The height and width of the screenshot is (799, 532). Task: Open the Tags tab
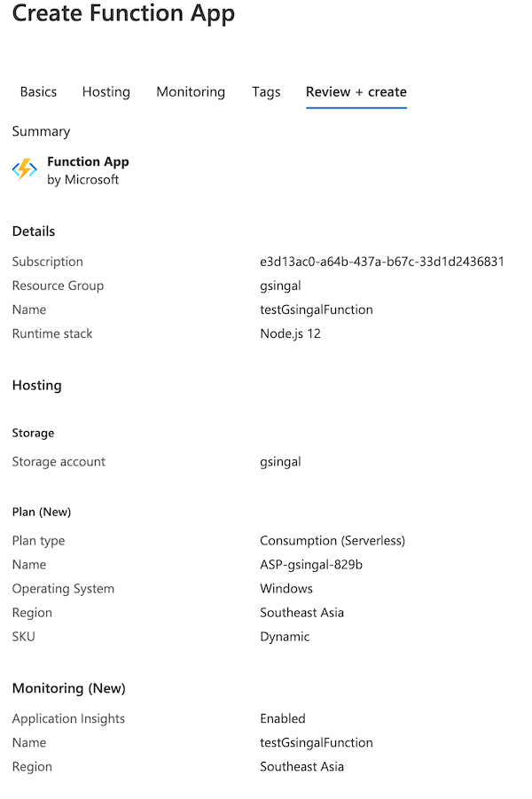[x=266, y=91]
